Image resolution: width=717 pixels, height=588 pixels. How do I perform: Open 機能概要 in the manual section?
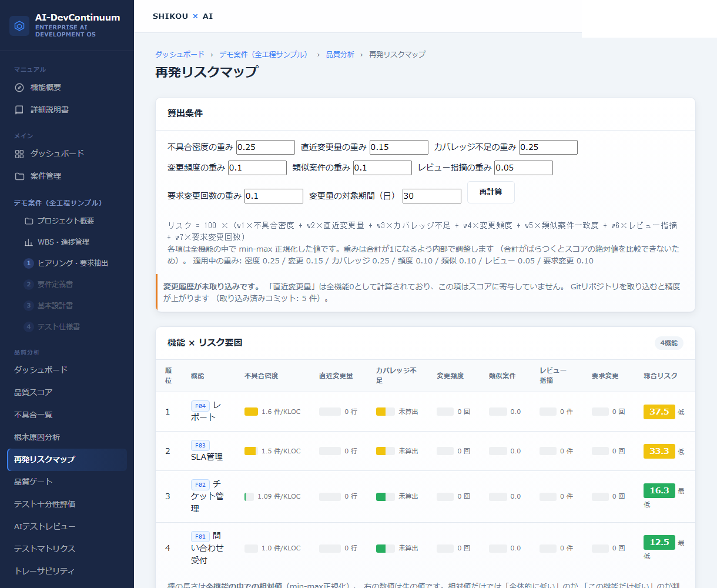[67, 88]
